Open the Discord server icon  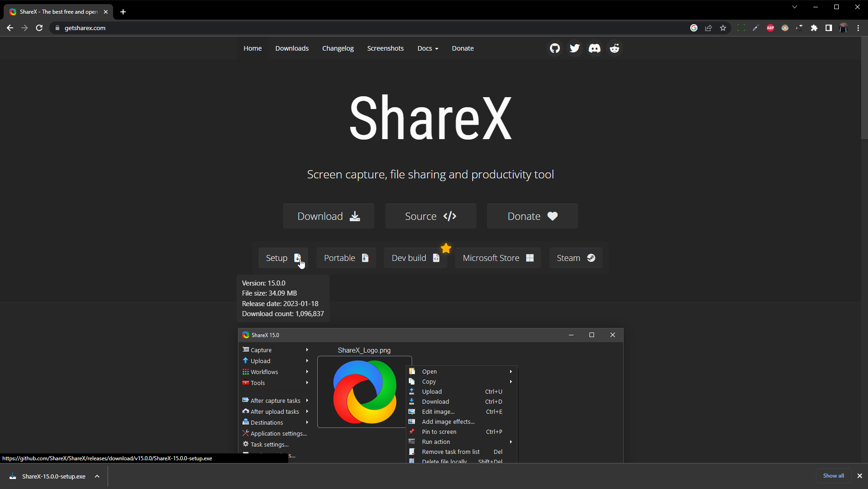(x=594, y=48)
